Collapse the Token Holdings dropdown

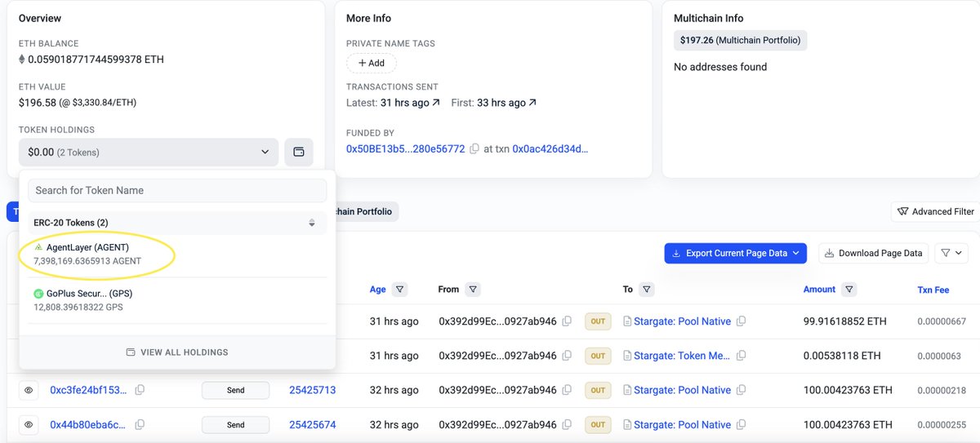(x=149, y=152)
